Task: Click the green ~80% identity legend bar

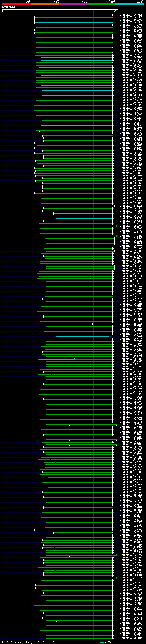Action: click(101, 4)
